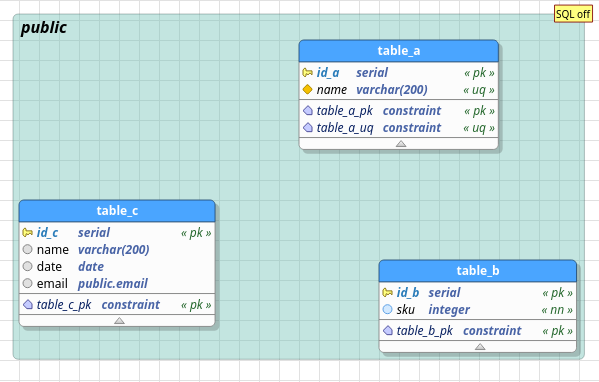Viewport: 599px width, 382px height.
Task: Select the table_b_pk constraint icon
Action: tap(388, 330)
